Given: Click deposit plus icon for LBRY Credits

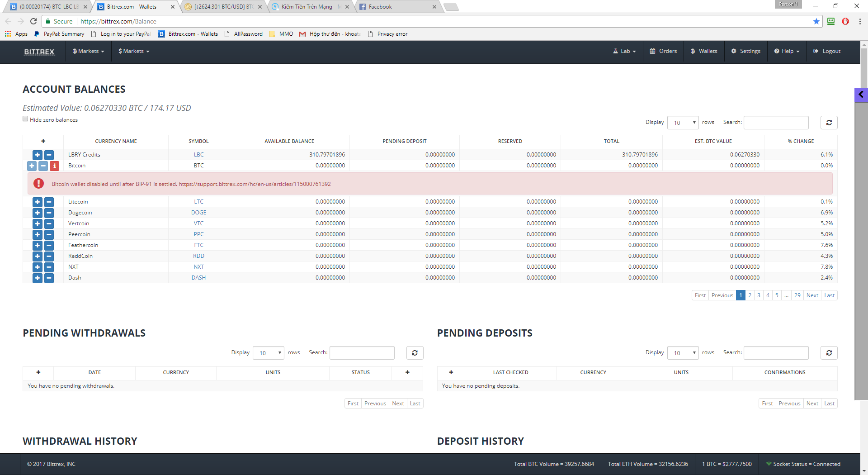Looking at the screenshot, I should pos(38,155).
